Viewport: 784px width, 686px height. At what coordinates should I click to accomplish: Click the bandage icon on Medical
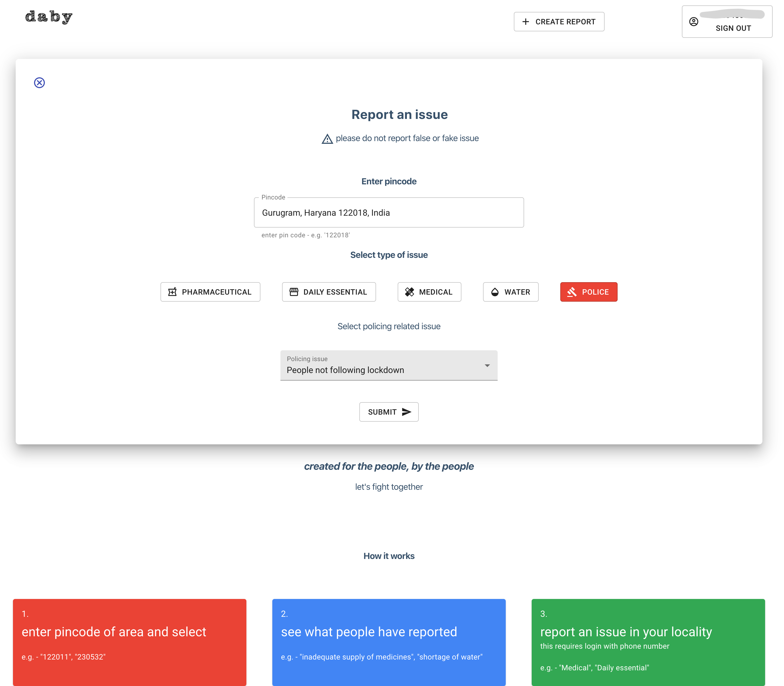(409, 292)
